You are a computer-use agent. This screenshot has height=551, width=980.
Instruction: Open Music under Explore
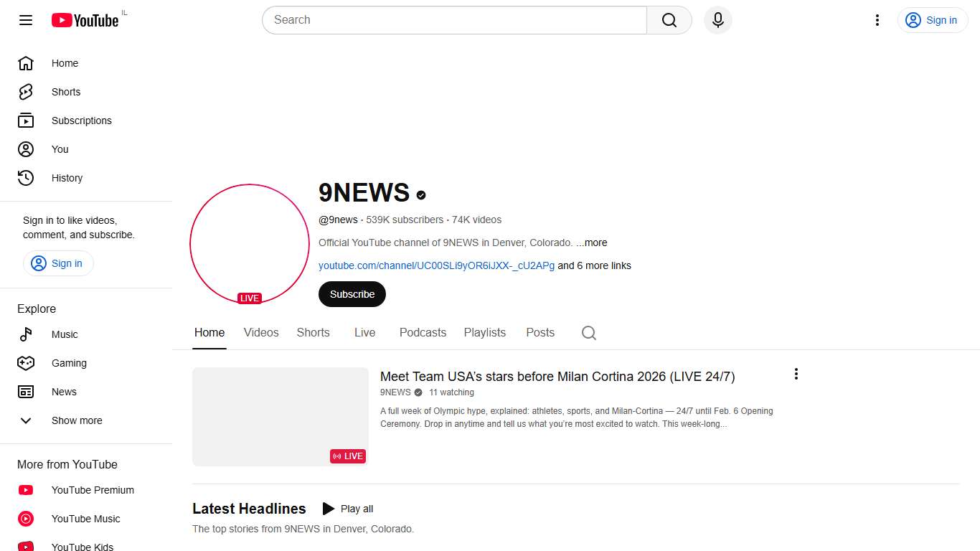coord(65,334)
